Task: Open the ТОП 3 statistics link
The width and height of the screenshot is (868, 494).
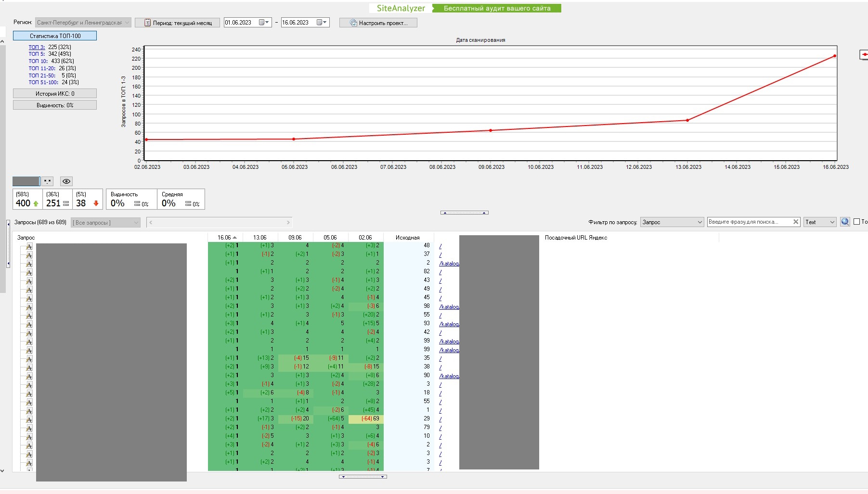Action: click(x=37, y=47)
